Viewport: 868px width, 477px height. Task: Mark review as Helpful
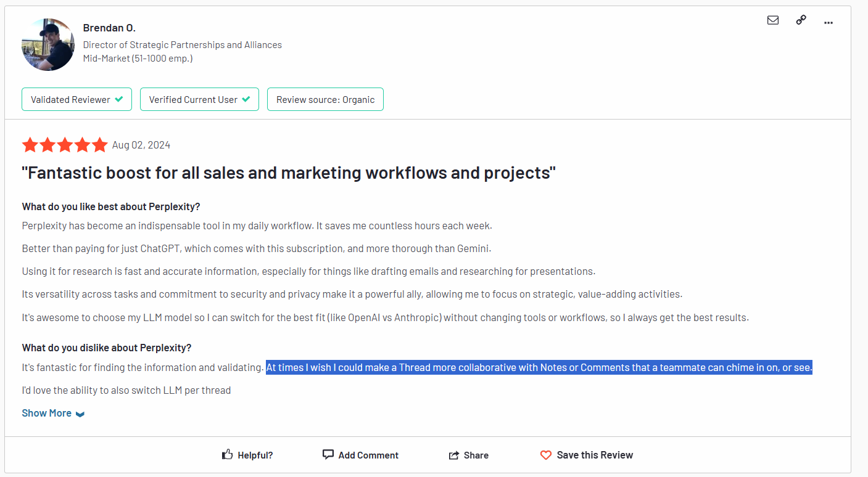pos(247,455)
